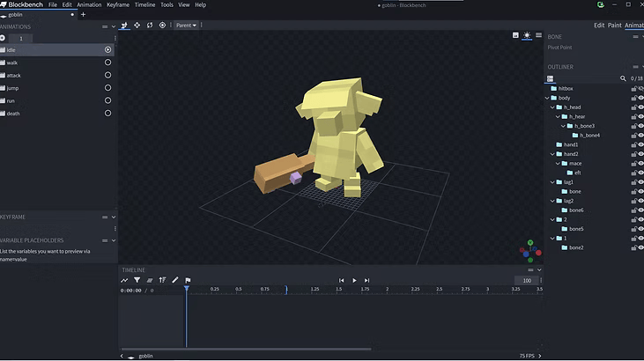
Task: Click the timeline sort channels icon
Action: click(162, 280)
